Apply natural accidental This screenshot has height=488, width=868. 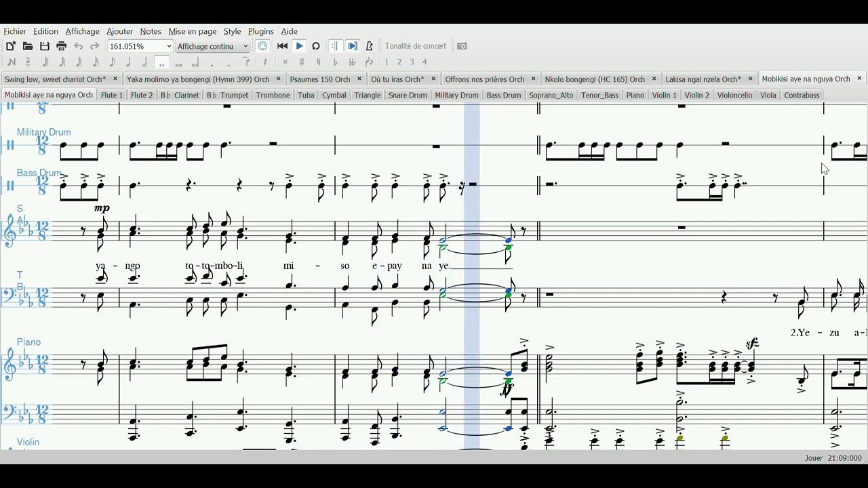(x=319, y=62)
